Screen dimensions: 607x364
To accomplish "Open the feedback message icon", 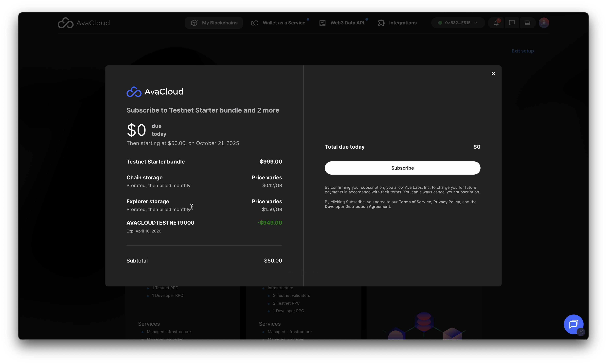I will (x=512, y=23).
